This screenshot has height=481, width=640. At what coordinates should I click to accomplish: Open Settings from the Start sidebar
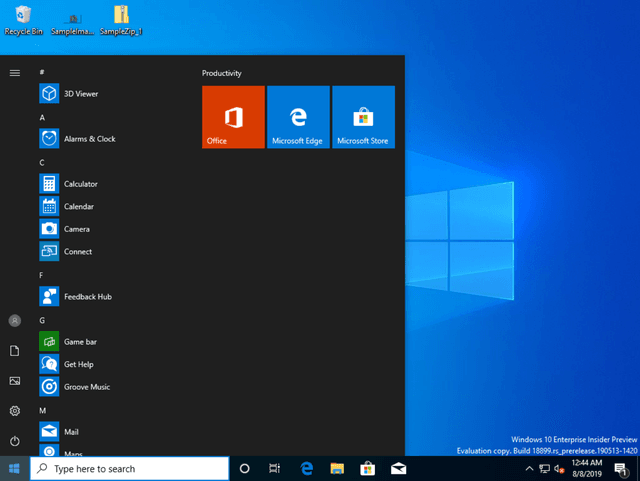tap(15, 411)
